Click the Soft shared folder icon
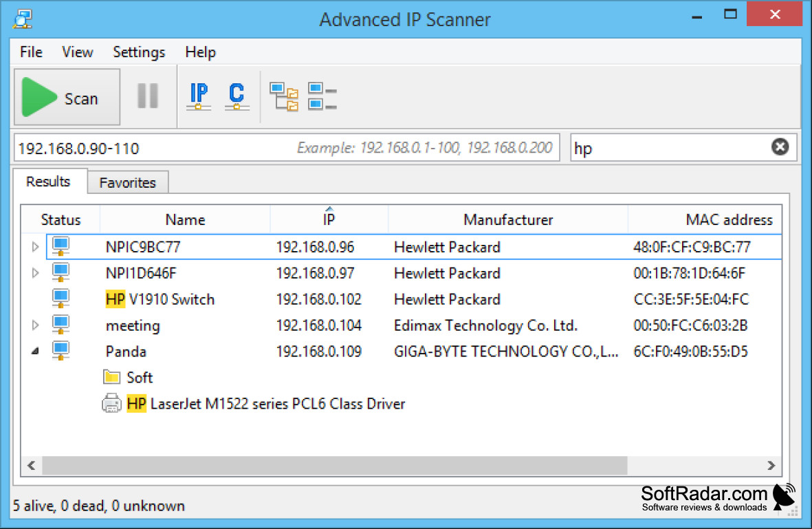Viewport: 812px width, 529px height. (111, 377)
